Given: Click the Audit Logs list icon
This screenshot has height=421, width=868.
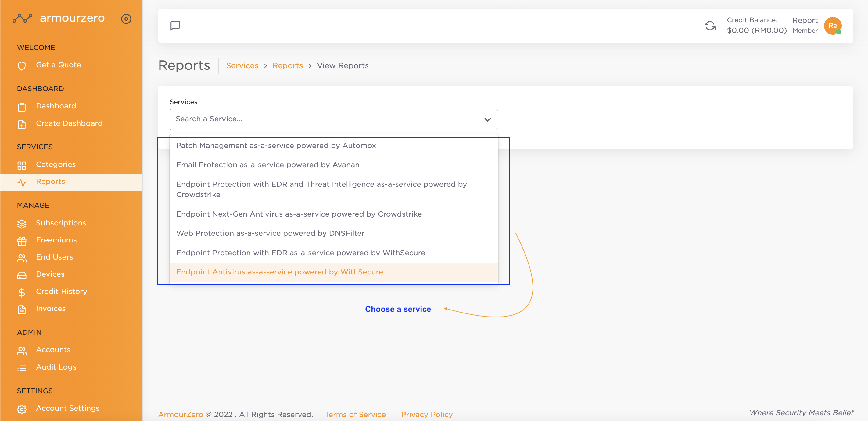Looking at the screenshot, I should pyautogui.click(x=22, y=368).
